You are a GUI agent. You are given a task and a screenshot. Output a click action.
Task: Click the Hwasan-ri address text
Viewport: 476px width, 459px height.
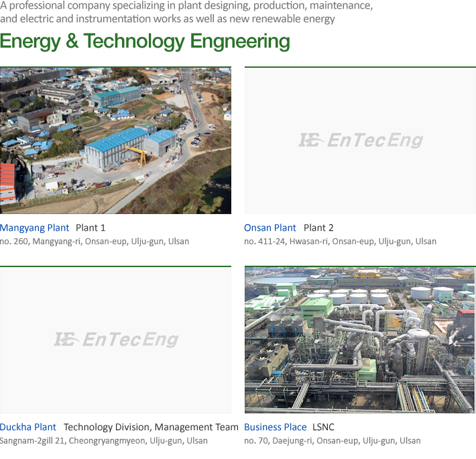click(x=340, y=242)
